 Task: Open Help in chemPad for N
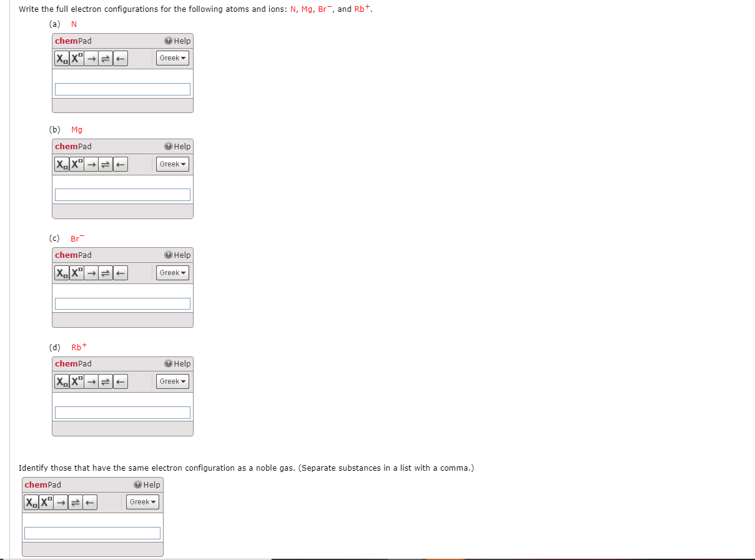click(178, 41)
